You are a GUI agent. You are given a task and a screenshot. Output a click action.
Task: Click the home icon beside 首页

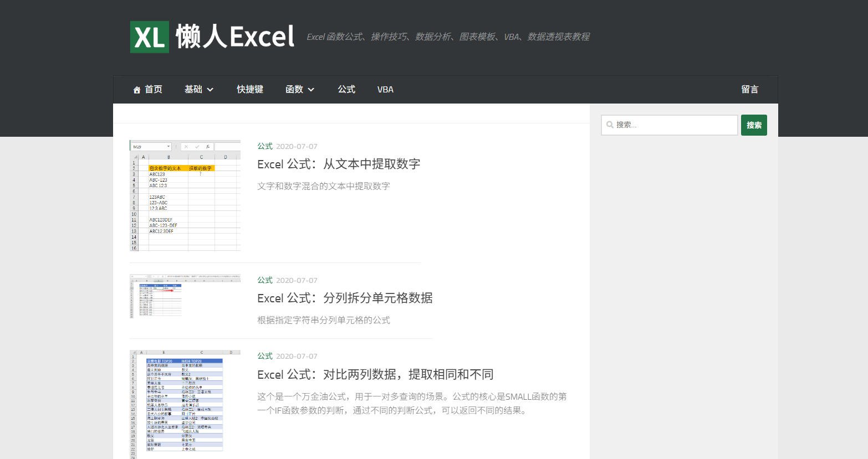click(137, 90)
